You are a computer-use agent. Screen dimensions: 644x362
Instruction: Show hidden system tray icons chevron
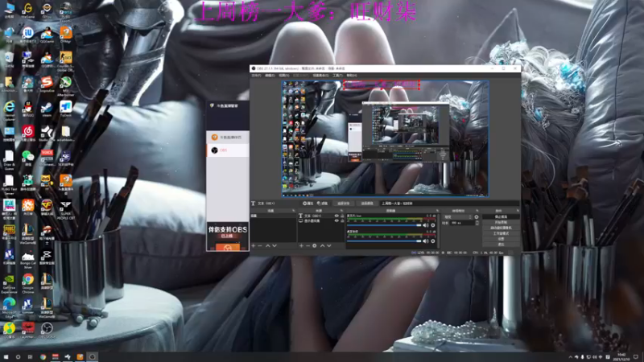coord(570,357)
